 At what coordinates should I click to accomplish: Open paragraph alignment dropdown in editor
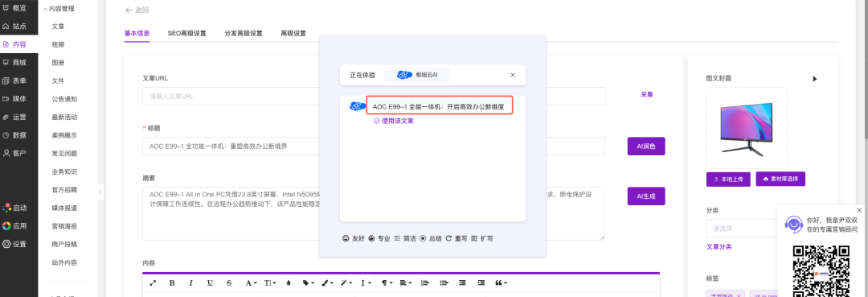coord(406,283)
